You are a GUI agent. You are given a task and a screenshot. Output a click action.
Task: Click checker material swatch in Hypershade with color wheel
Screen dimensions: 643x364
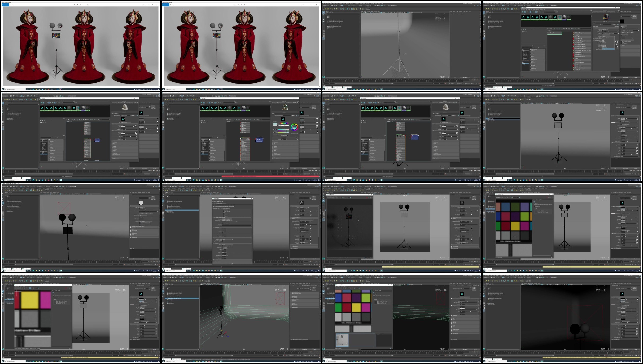239,108
